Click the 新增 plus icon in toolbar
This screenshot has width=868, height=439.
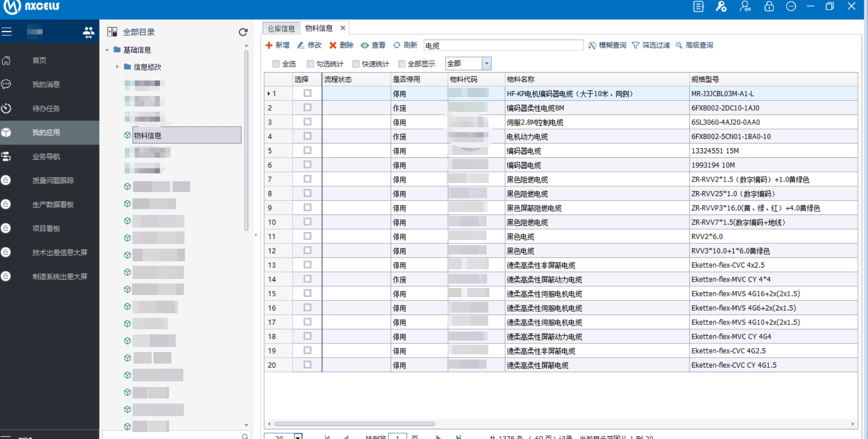(269, 45)
